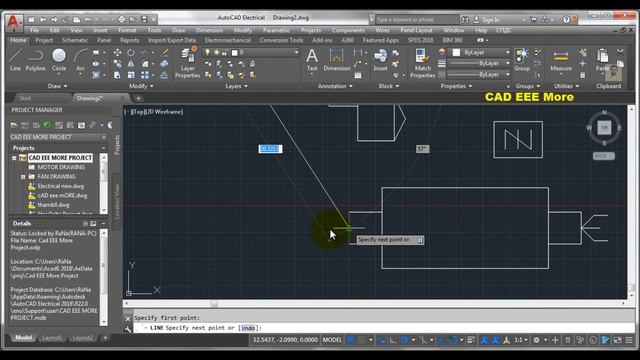Image resolution: width=640 pixels, height=360 pixels.
Task: Open the Components menu
Action: [348, 30]
